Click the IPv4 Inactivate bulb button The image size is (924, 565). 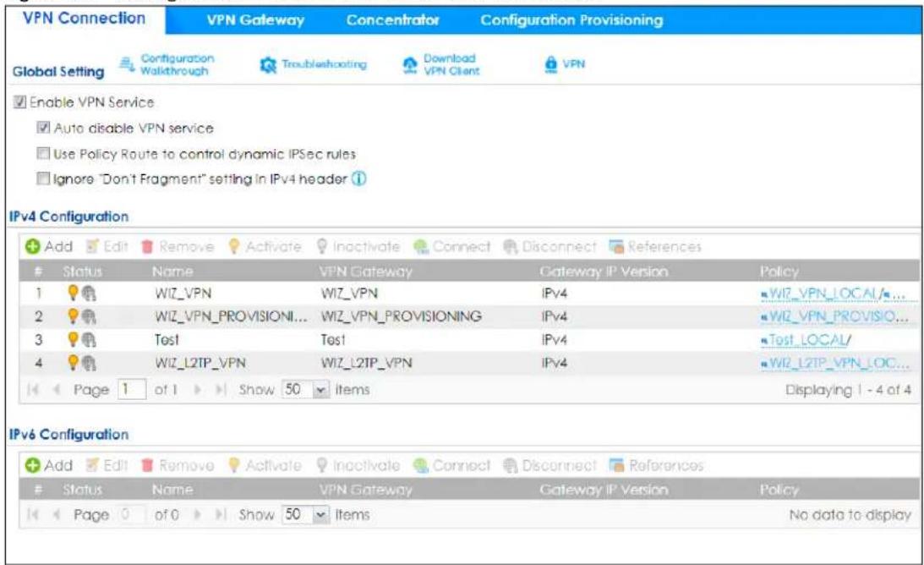tap(358, 246)
